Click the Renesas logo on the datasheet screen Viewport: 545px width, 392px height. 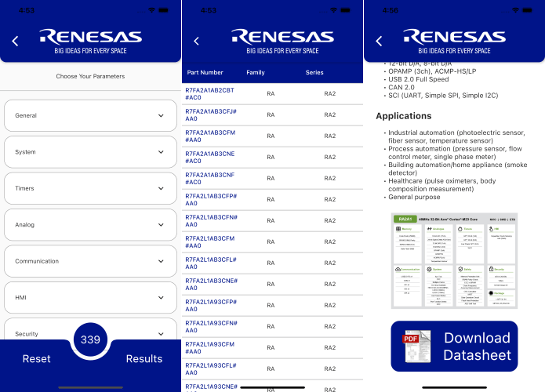[x=454, y=42]
